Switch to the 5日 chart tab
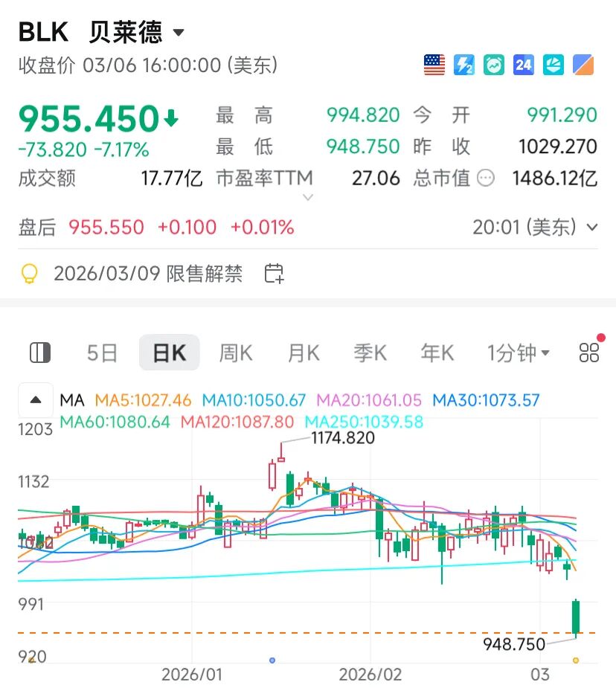Image resolution: width=616 pixels, height=688 pixels. 102,353
